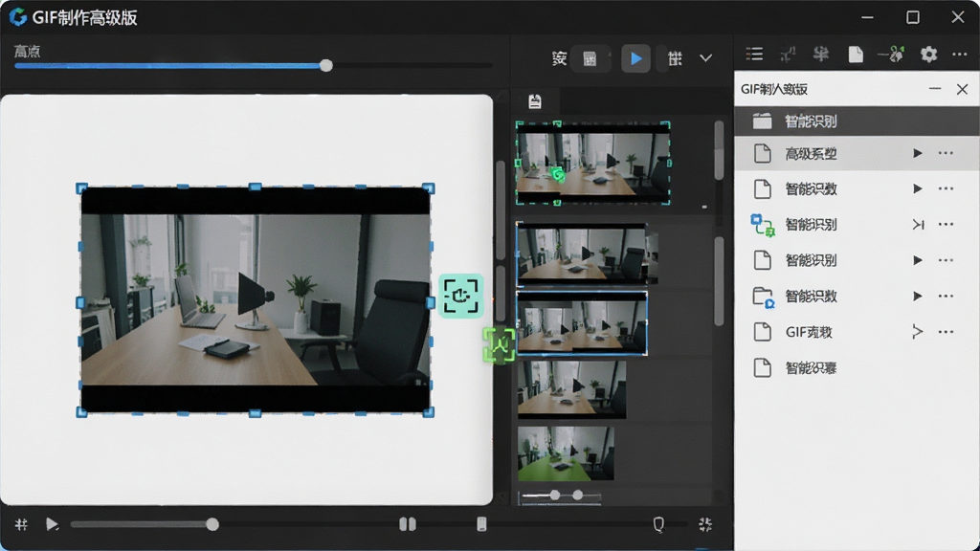Open settings with the gear icon

pos(928,55)
